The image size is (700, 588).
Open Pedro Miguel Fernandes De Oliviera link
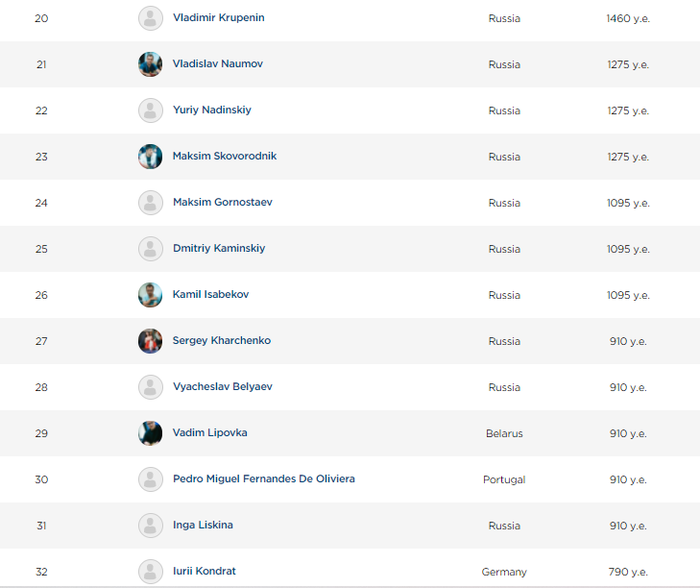pyautogui.click(x=263, y=479)
